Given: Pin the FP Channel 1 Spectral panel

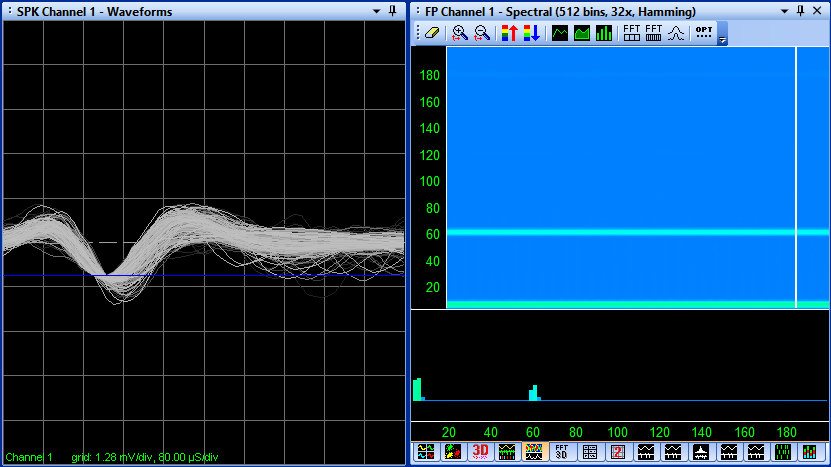Looking at the screenshot, I should (801, 11).
